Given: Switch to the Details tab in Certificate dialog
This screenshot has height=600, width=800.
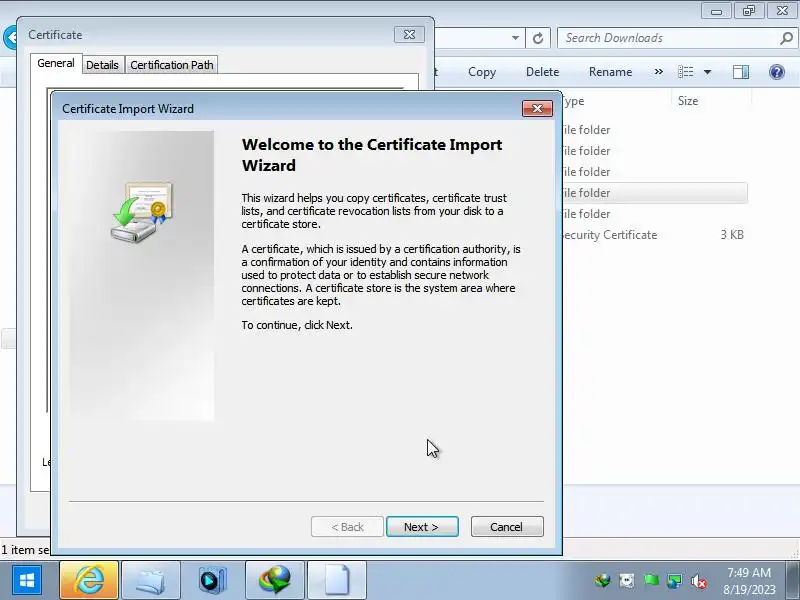Looking at the screenshot, I should (x=103, y=65).
